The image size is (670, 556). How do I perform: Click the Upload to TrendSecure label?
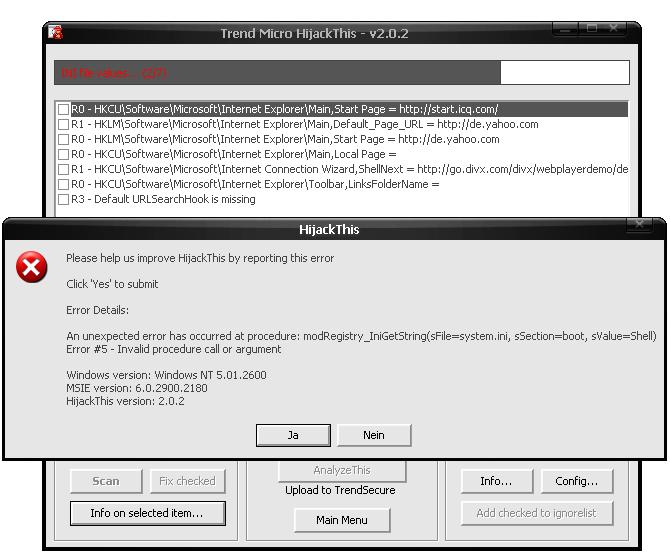pos(340,490)
